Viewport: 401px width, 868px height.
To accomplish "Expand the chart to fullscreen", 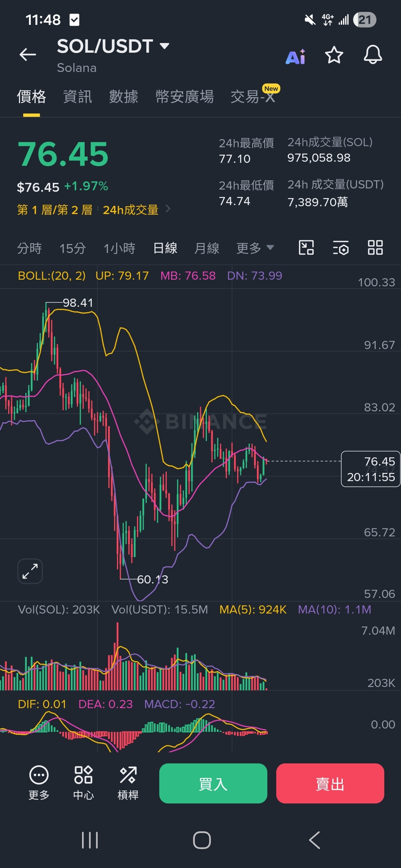I will [x=30, y=571].
